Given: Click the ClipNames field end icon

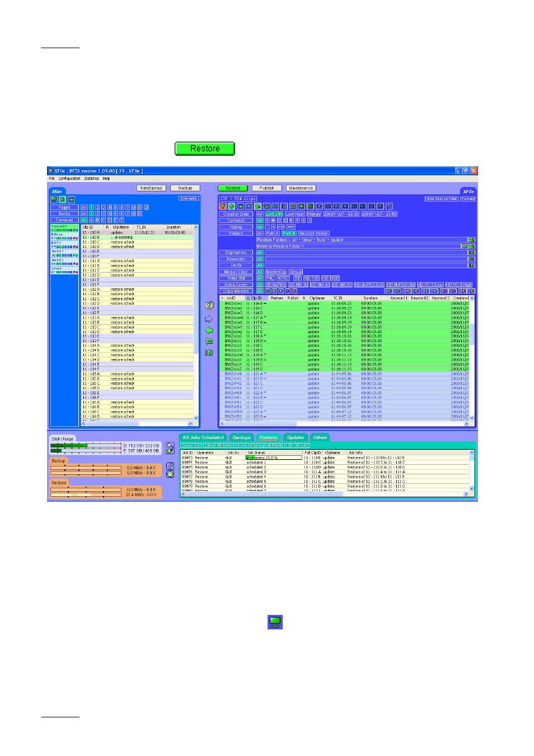Looking at the screenshot, I should 472,253.
